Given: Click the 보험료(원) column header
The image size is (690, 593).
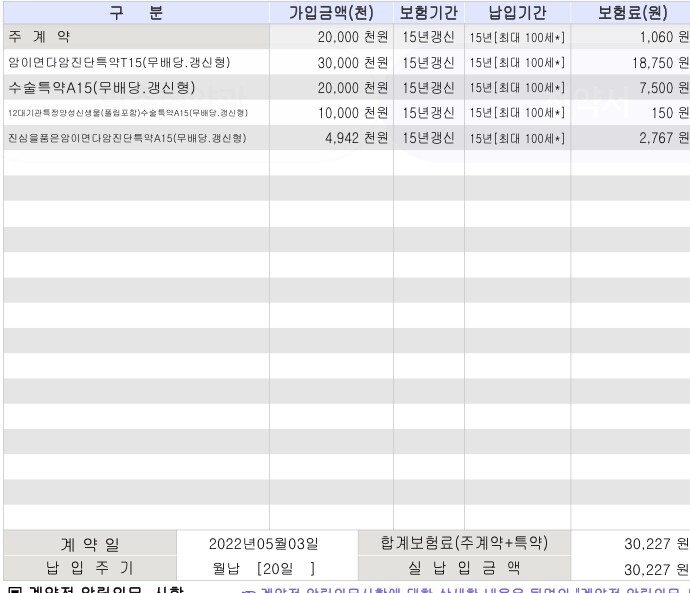Looking at the screenshot, I should point(632,12).
